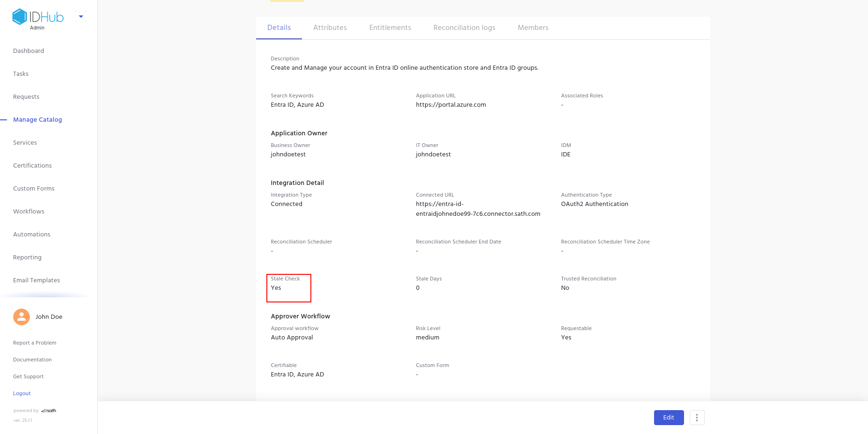Screen dimensions: 868x434
Task: Click Report a Problem link
Action: tap(35, 343)
